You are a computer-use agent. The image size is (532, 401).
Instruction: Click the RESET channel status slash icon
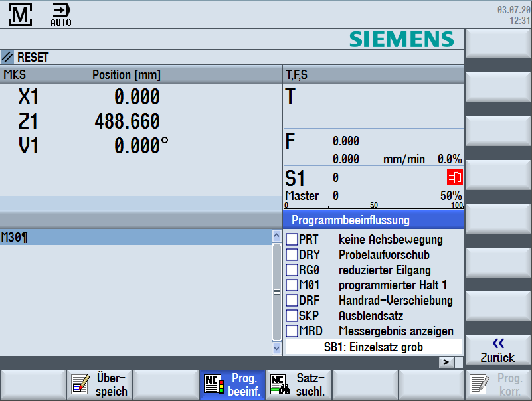(x=7, y=57)
